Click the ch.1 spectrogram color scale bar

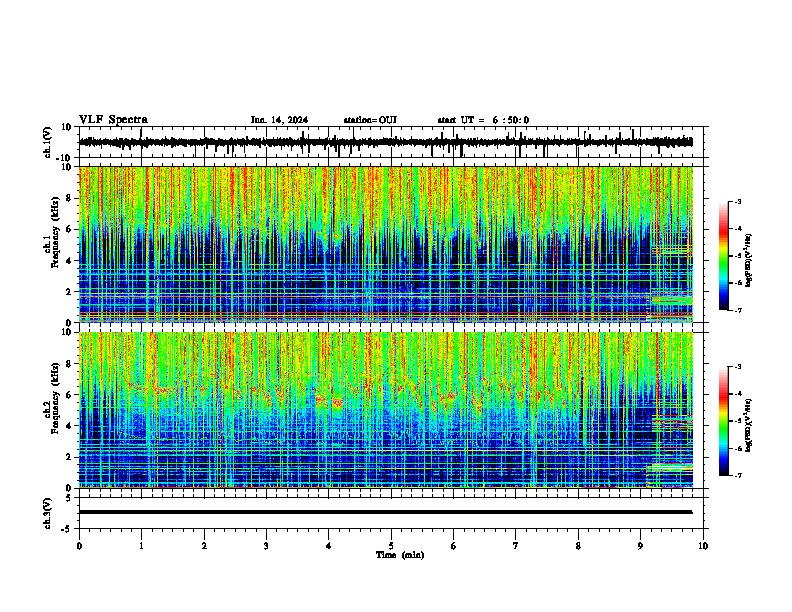coord(724,256)
